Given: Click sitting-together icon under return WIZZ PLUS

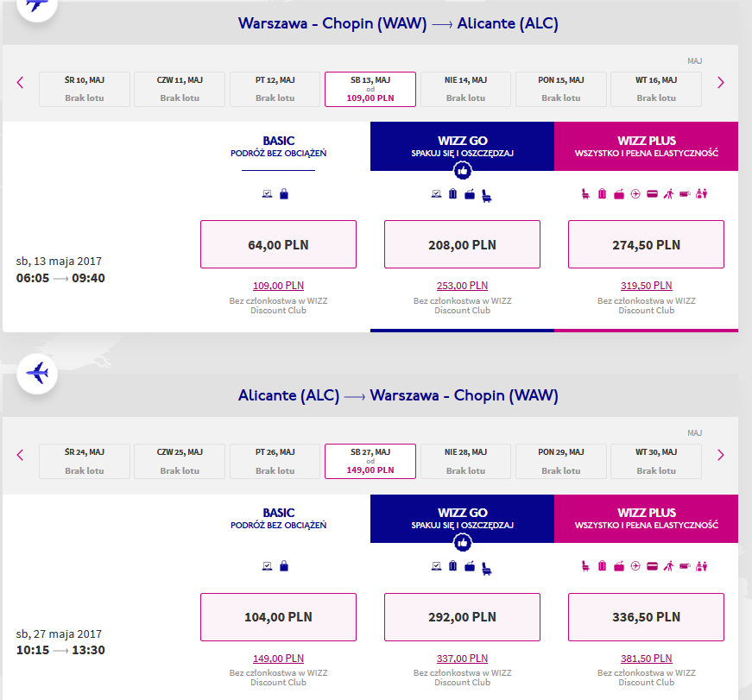Looking at the screenshot, I should pos(701,565).
